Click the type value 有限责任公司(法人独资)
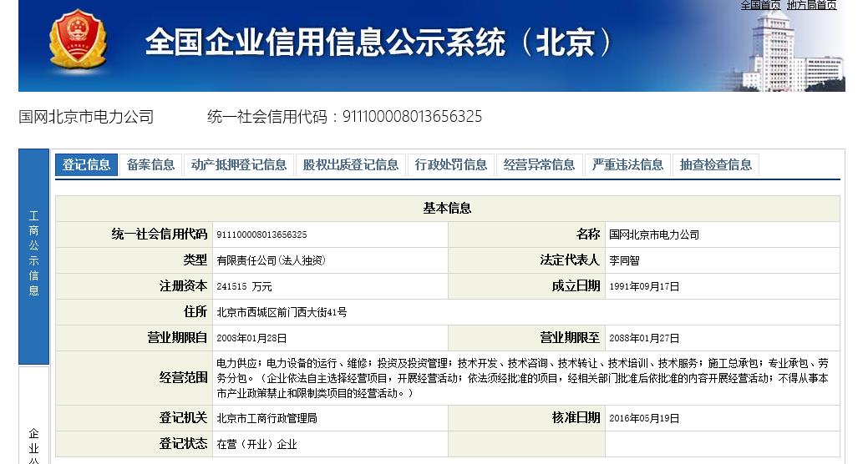 (272, 260)
